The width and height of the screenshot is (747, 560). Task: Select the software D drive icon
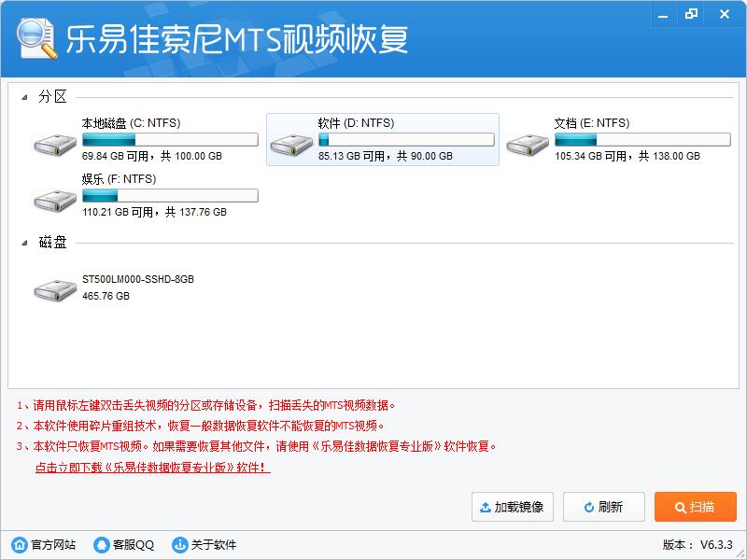click(x=291, y=145)
